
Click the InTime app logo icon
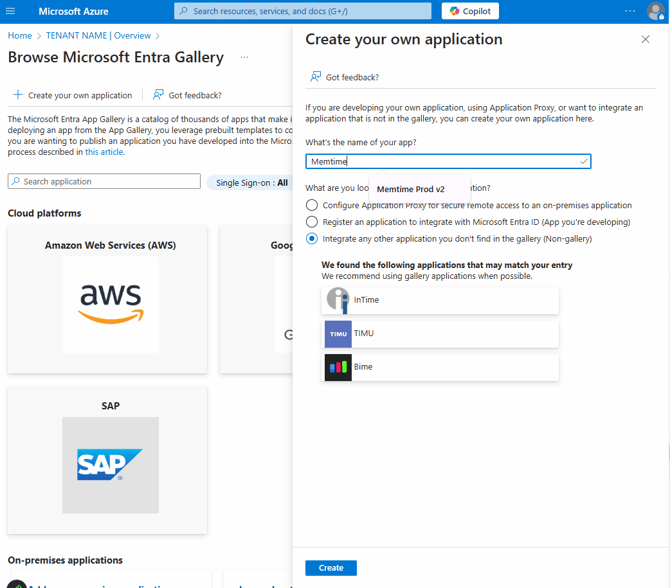pyautogui.click(x=338, y=300)
